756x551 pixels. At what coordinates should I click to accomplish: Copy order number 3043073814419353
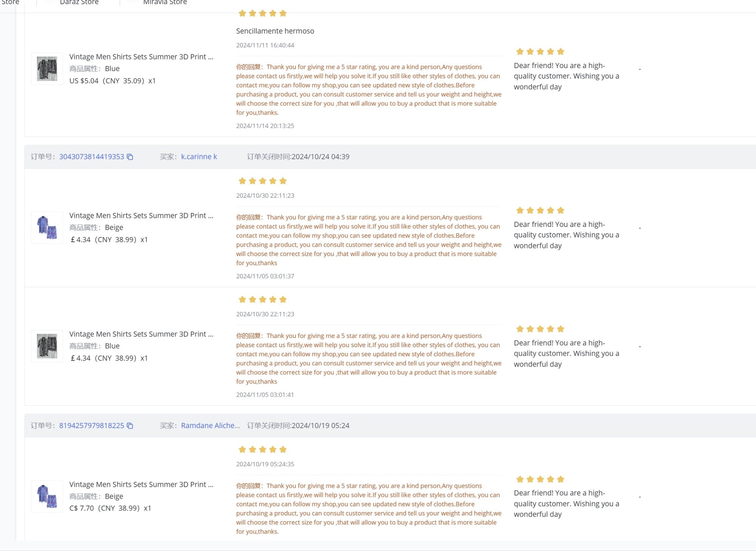[x=130, y=157]
